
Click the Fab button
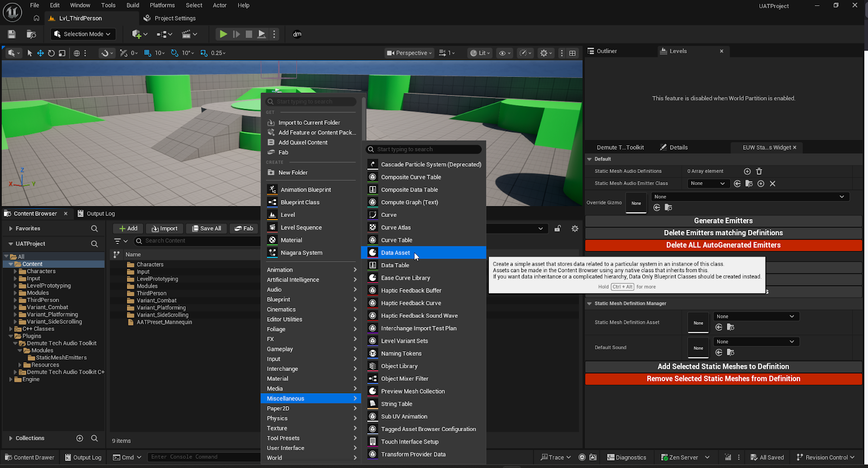[x=244, y=228]
